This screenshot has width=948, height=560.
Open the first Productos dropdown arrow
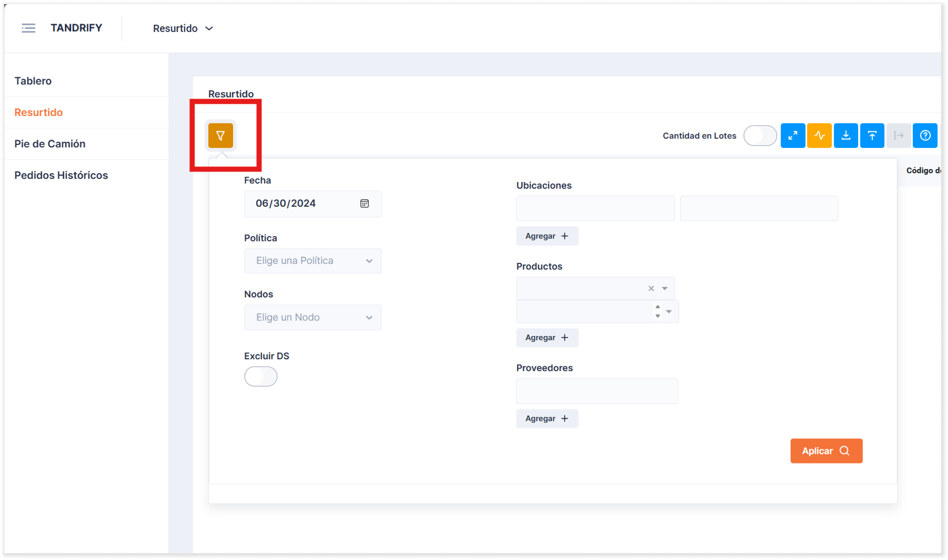[665, 289]
